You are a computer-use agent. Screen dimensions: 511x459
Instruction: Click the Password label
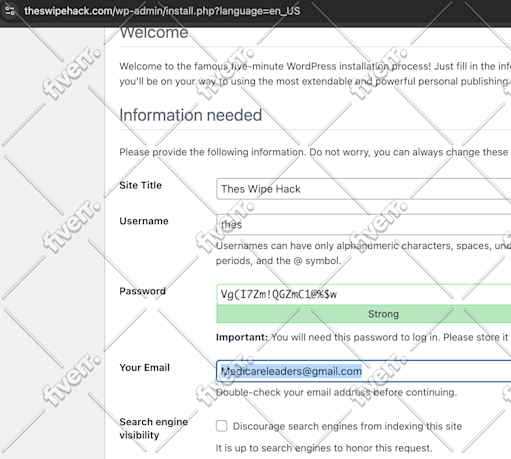pos(142,291)
